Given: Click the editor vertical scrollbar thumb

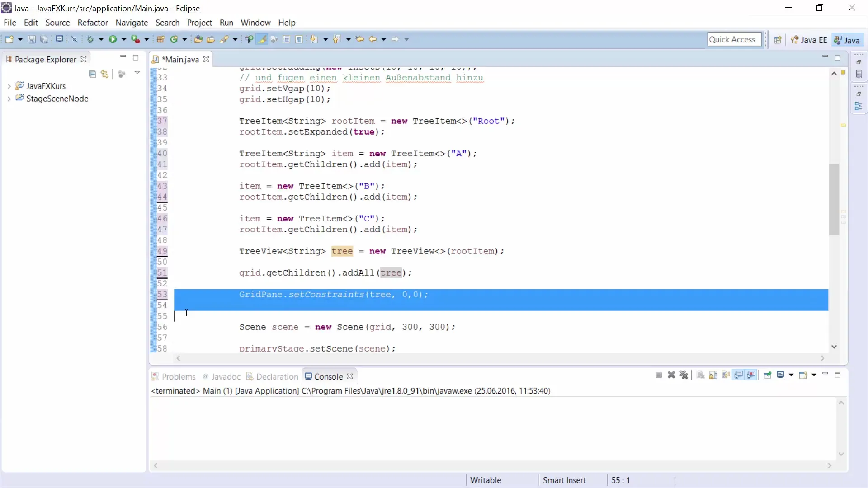Looking at the screenshot, I should click(834, 199).
